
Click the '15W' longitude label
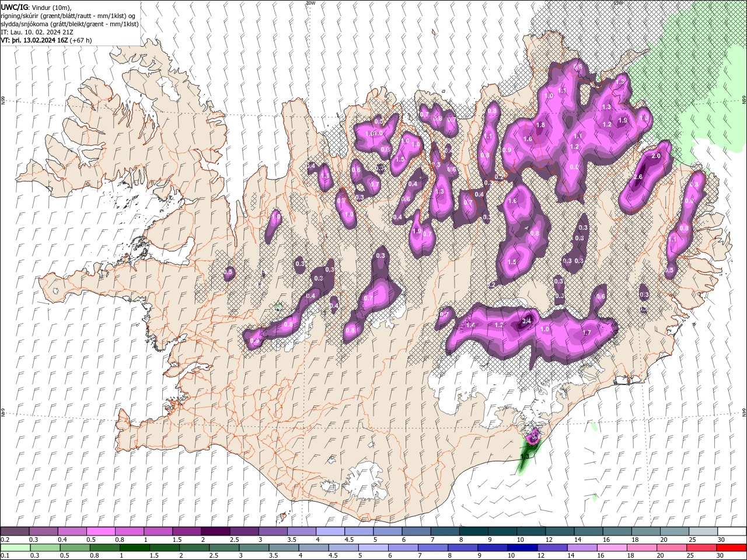617,2
